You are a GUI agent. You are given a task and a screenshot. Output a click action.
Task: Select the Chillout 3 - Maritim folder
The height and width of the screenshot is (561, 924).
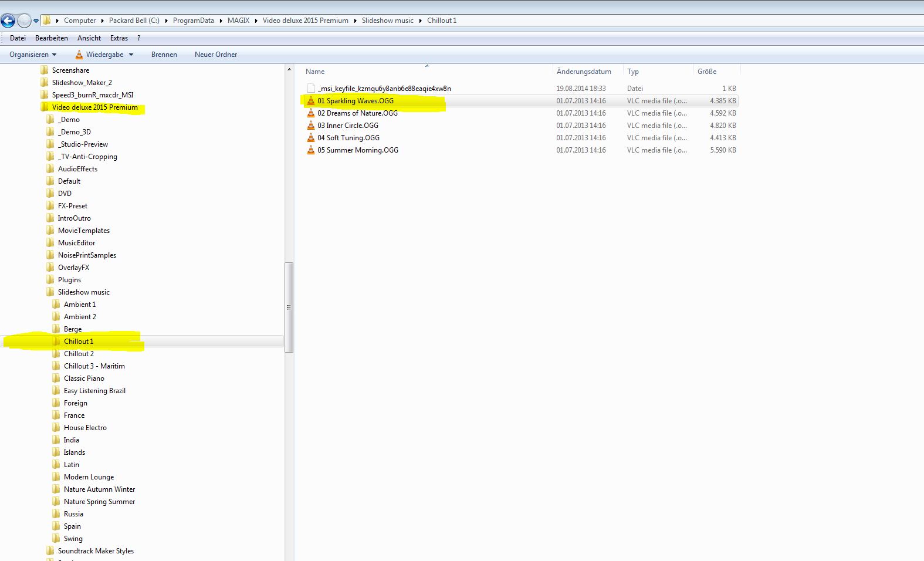click(x=94, y=366)
